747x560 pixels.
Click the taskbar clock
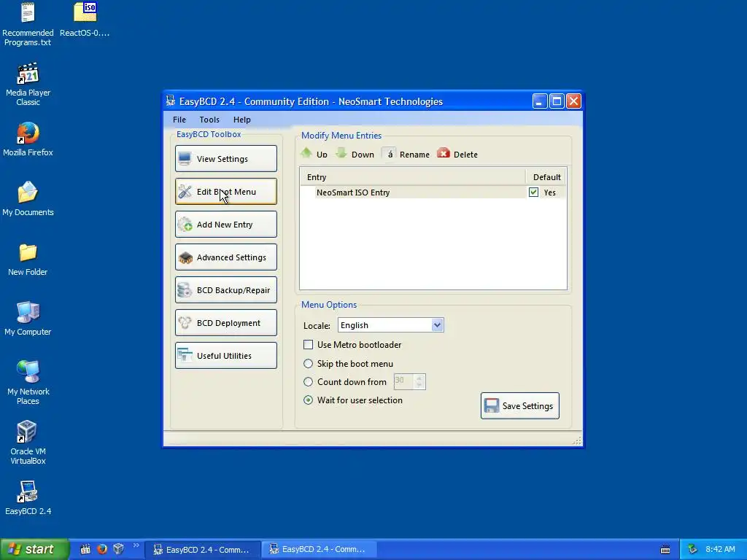tap(720, 550)
